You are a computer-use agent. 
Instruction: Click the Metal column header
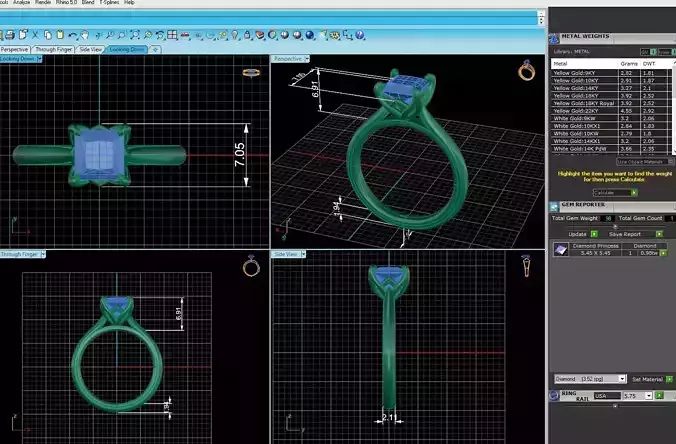(x=584, y=64)
